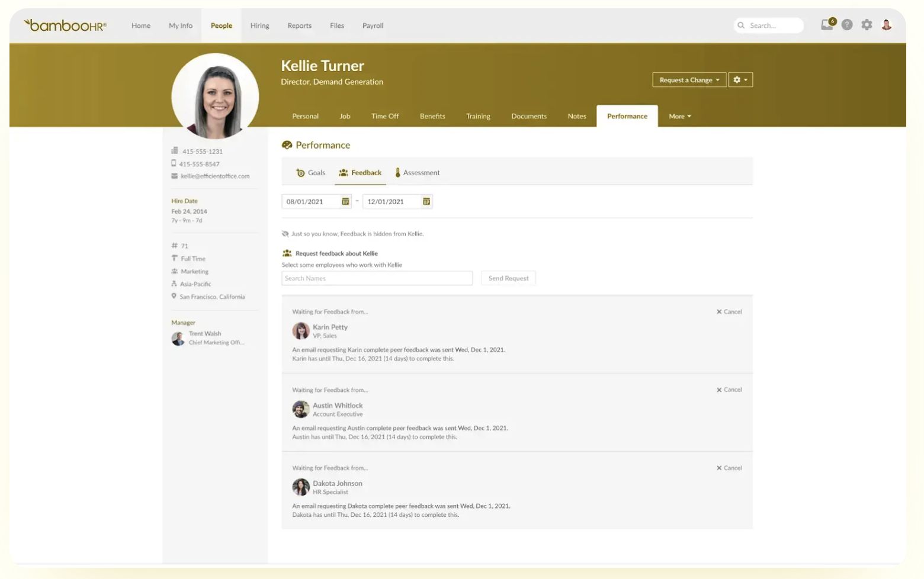924x579 pixels.
Task: Click the eye icon beside the hidden-feedback notice
Action: click(x=286, y=233)
